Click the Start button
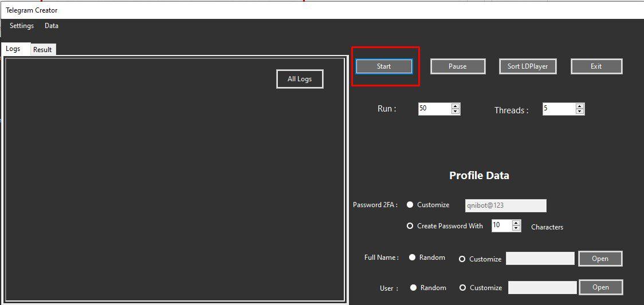Image resolution: width=644 pixels, height=305 pixels. pyautogui.click(x=384, y=66)
